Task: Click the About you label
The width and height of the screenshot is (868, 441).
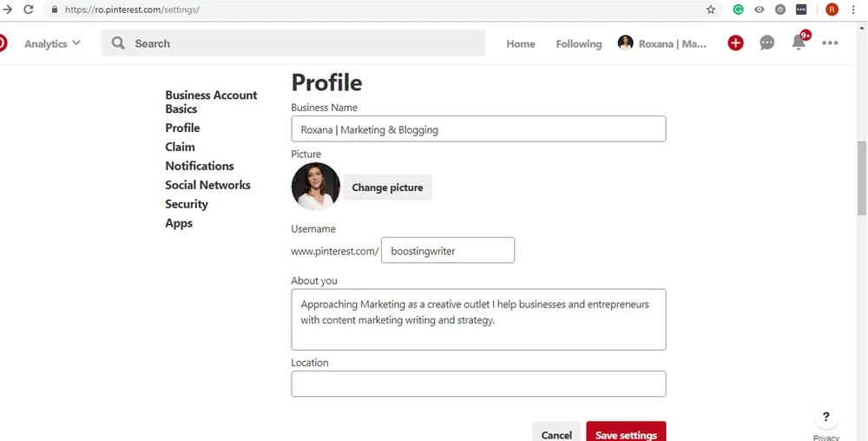Action: [x=314, y=280]
